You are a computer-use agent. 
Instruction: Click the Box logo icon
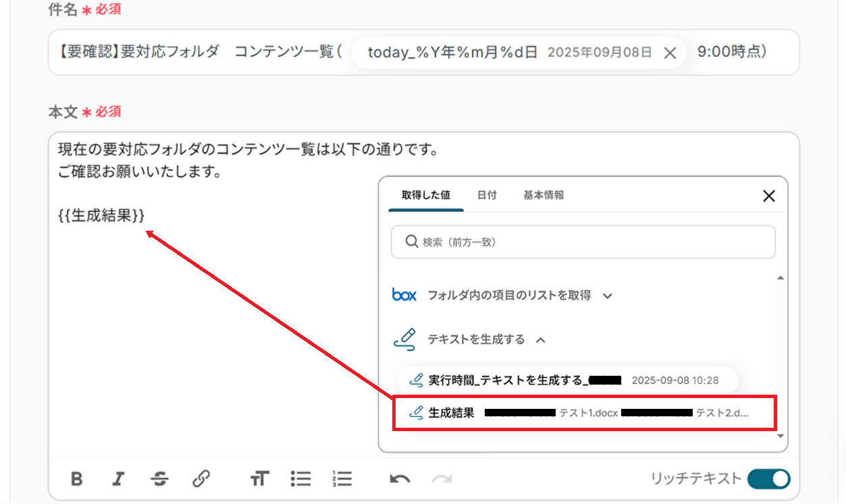pos(404,296)
